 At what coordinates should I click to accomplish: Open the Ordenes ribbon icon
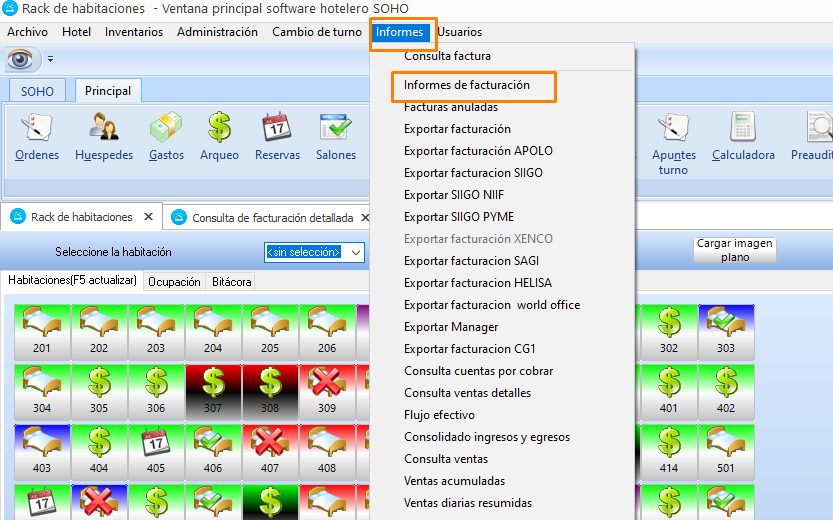pos(37,136)
